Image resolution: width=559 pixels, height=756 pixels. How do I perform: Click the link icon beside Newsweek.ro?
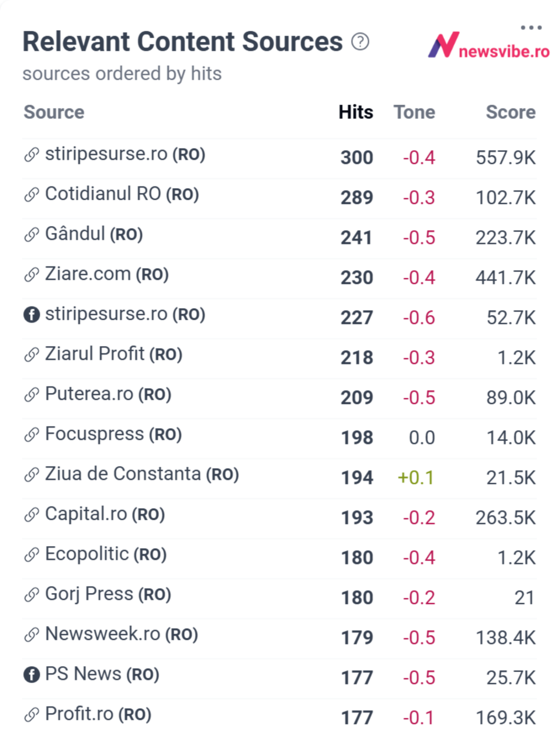coord(32,635)
